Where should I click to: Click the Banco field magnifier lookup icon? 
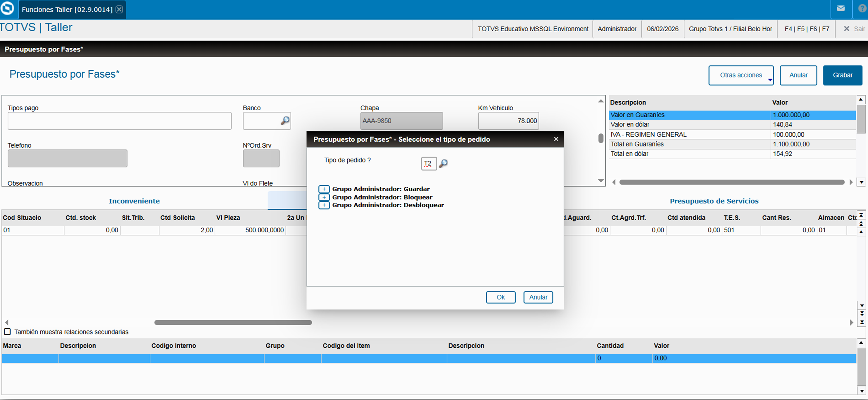click(x=285, y=121)
